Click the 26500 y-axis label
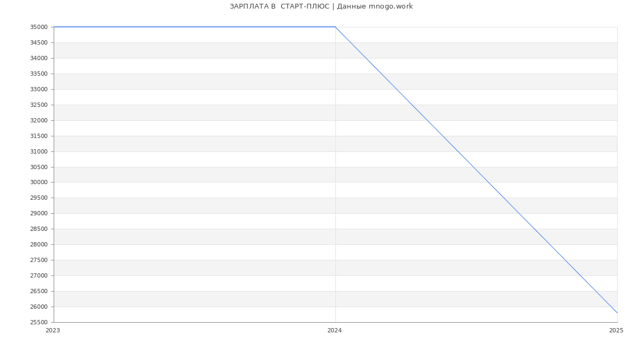The width and height of the screenshot is (644, 349). (39, 292)
